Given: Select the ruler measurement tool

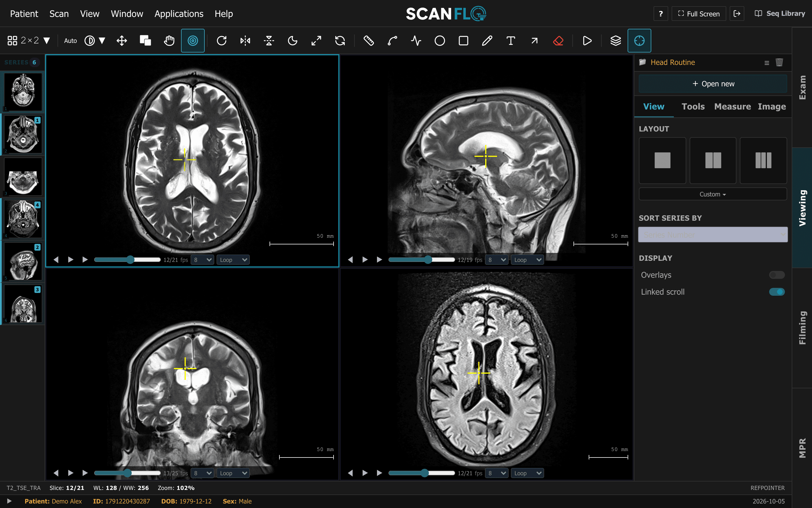Looking at the screenshot, I should (369, 41).
